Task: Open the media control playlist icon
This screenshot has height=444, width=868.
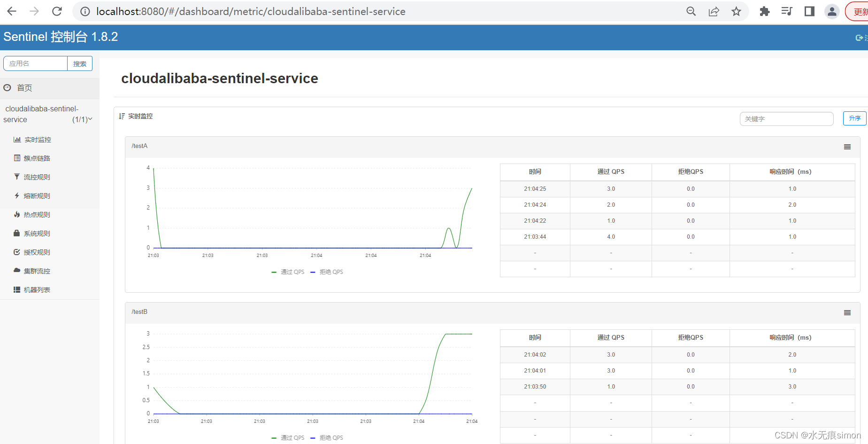Action: tap(787, 11)
